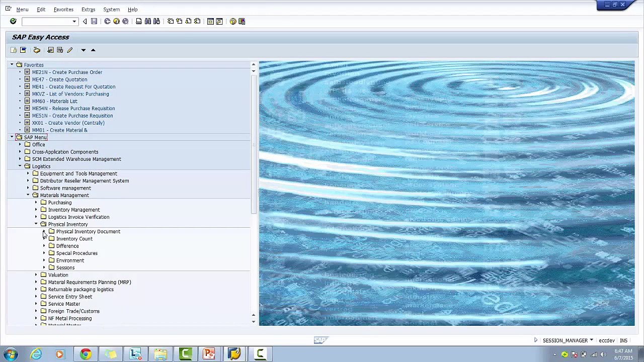
Task: Move favorite down with arrow icon
Action: click(84, 50)
